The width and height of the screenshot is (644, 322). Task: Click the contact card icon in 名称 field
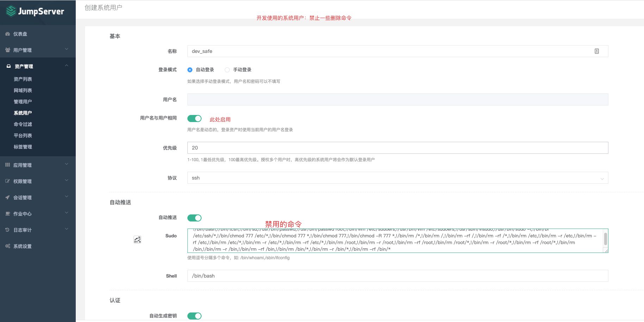[597, 51]
